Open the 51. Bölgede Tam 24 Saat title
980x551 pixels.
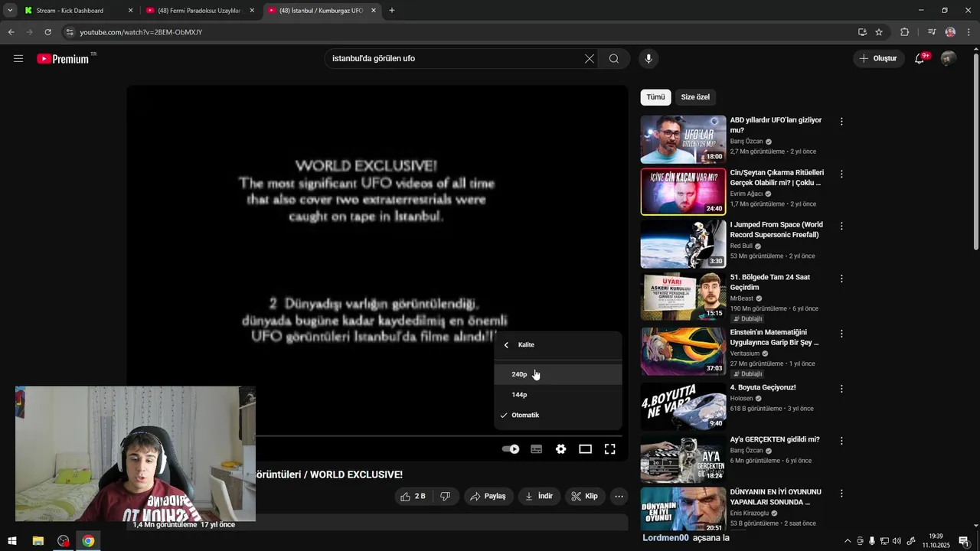coord(770,282)
